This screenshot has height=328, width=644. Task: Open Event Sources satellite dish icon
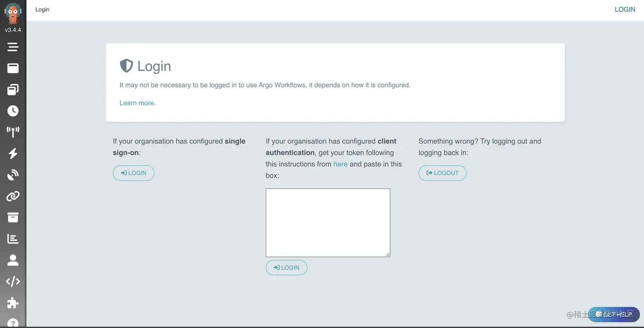(x=13, y=175)
